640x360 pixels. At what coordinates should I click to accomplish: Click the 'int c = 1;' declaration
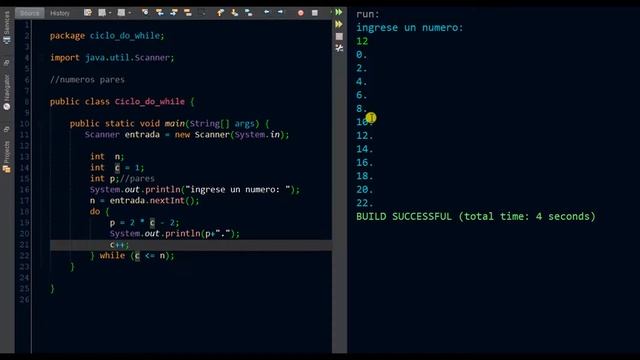pyautogui.click(x=117, y=168)
